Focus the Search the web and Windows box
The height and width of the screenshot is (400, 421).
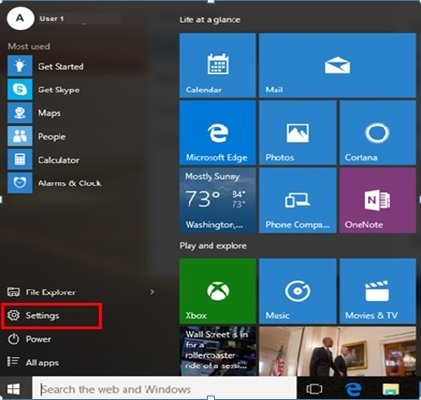pos(164,389)
